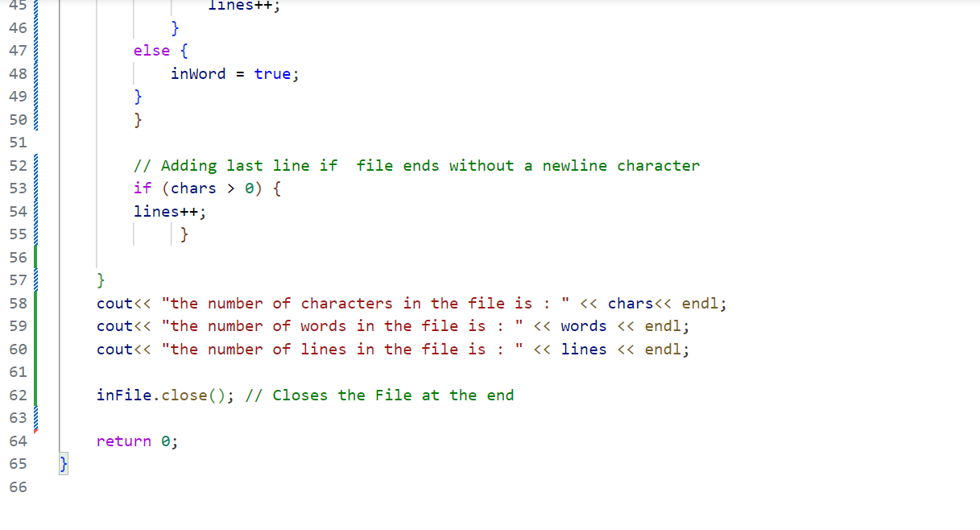The width and height of the screenshot is (980, 530).
Task: Click 'chars > 0' condition on line 53
Action: point(212,188)
